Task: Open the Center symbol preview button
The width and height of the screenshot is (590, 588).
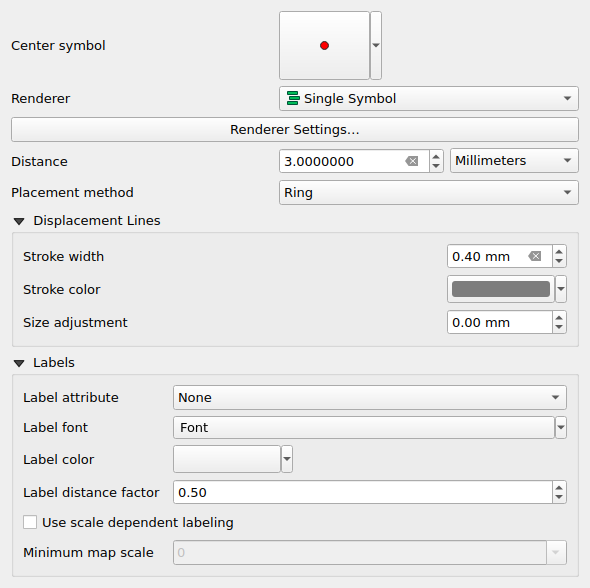Action: [324, 46]
